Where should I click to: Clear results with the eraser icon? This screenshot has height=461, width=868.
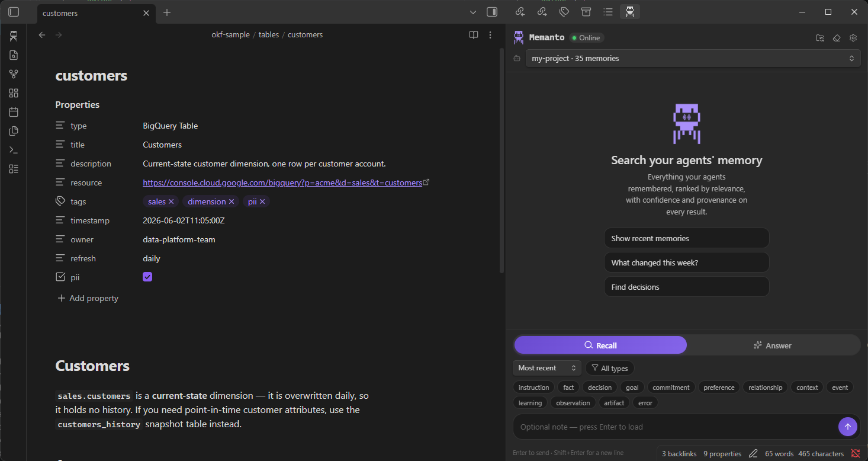click(x=837, y=38)
